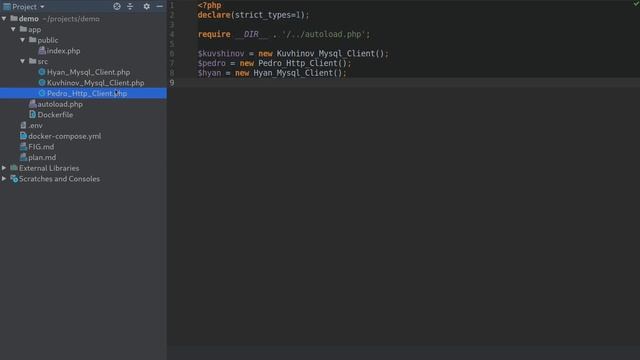Click the Scratches and Consoles icon
Viewport: 640px width, 360px height.
click(14, 178)
